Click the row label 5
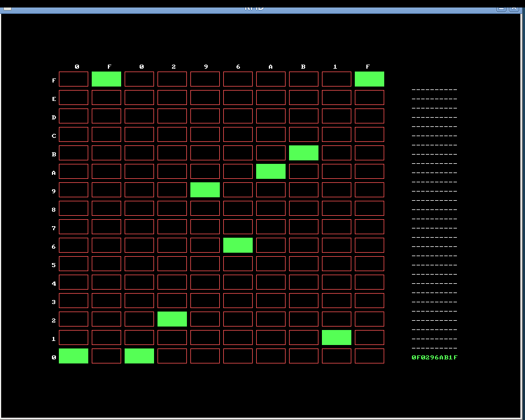This screenshot has width=525, height=420. pos(54,265)
